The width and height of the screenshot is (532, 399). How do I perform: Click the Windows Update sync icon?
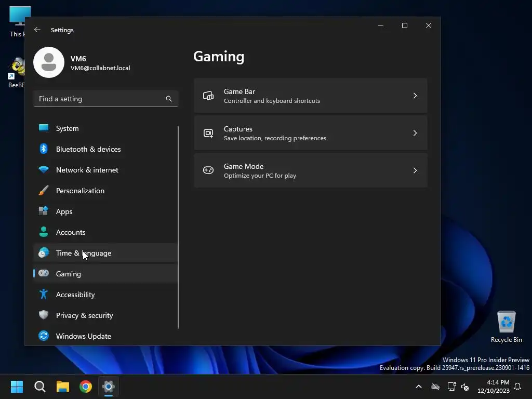(44, 336)
